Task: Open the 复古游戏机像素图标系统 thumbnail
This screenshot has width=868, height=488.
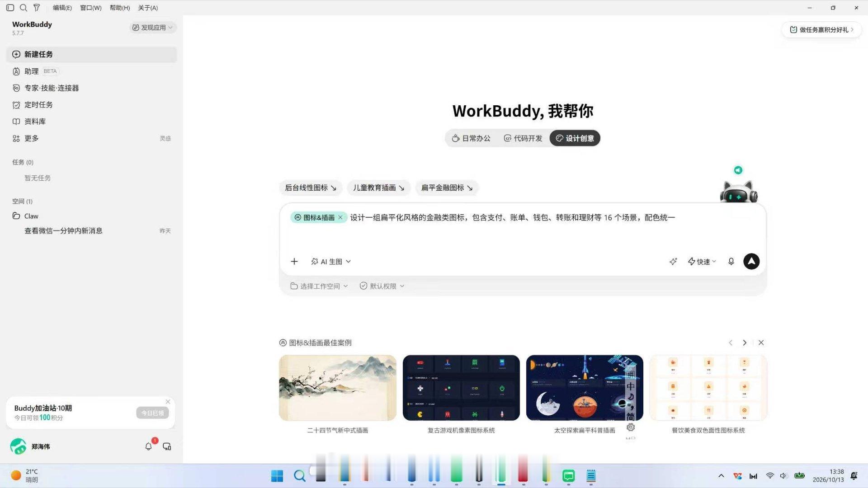Action: click(461, 388)
